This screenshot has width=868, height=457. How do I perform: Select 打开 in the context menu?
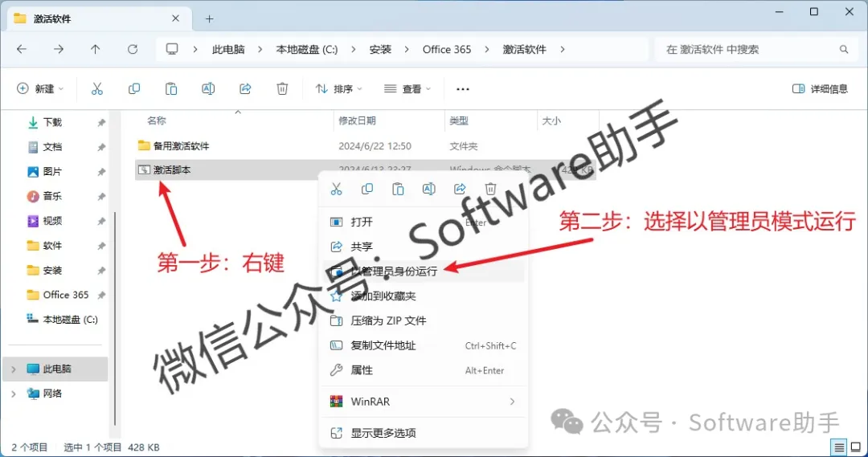point(423,222)
